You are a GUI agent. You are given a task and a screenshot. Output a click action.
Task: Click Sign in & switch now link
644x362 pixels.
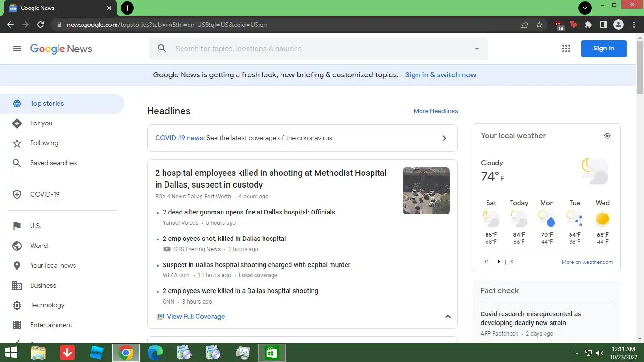point(441,75)
